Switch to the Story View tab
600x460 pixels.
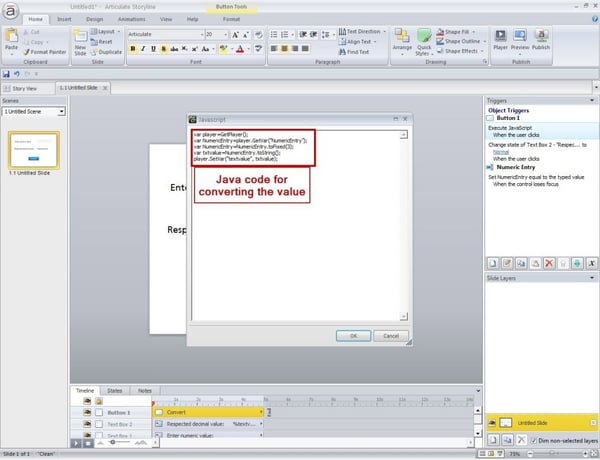[24, 88]
